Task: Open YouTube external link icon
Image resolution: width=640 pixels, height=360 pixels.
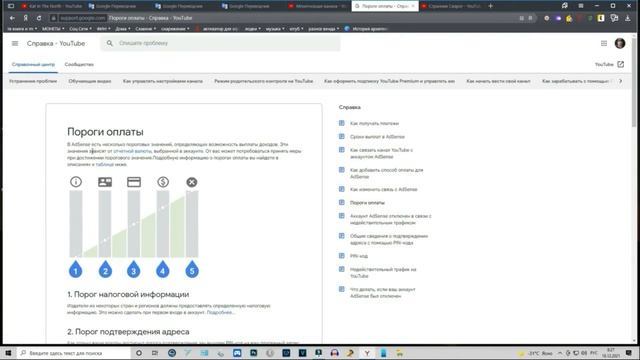Action: 620,64
